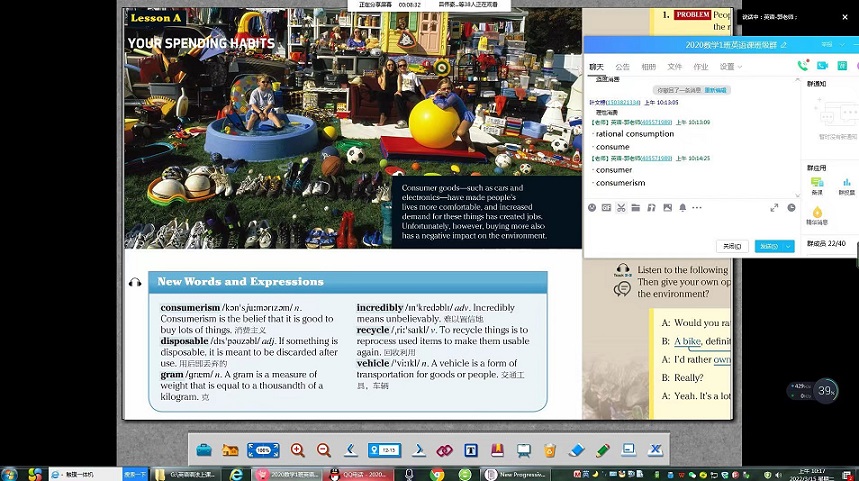Play the listening task headphone icon
The width and height of the screenshot is (859, 481).
[x=622, y=269]
